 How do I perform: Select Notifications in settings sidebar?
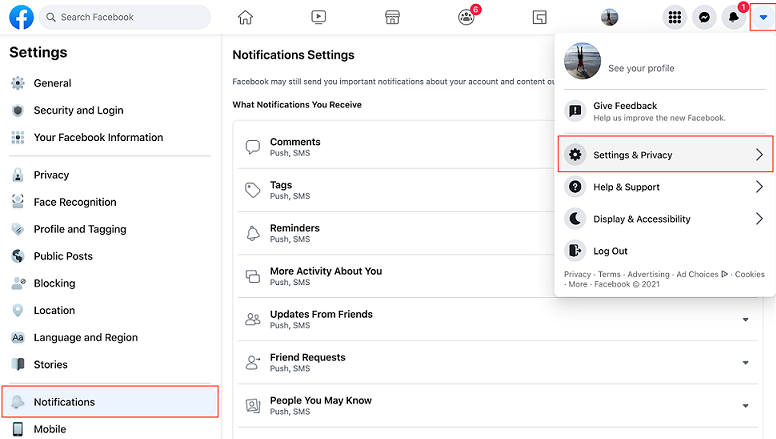110,402
